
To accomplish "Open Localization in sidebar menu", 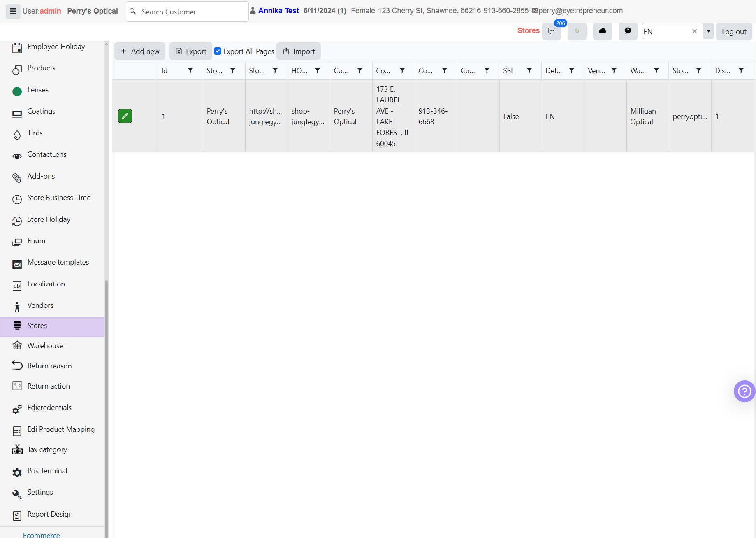I will coord(46,284).
